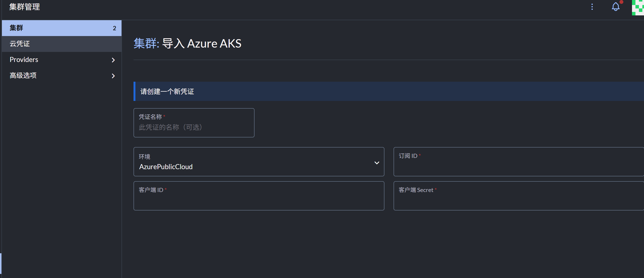Focus the 凭证名称 input field
This screenshot has width=644, height=278.
[194, 127]
